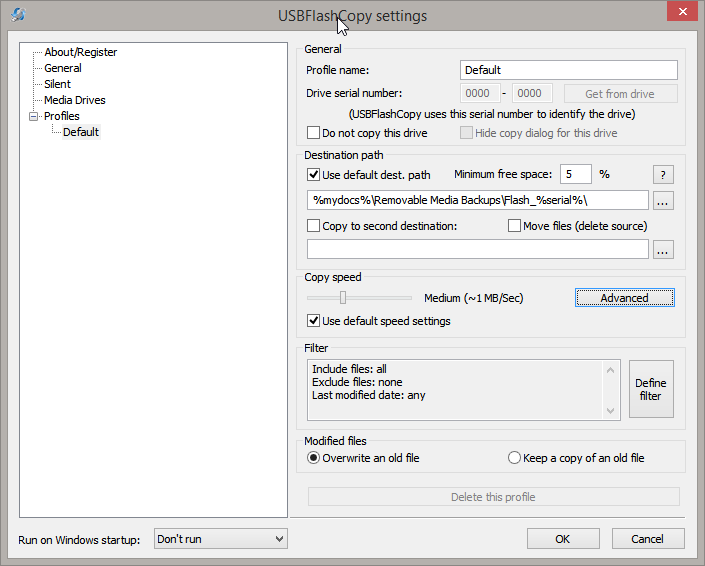Open Media Drives settings page
This screenshot has width=705, height=566.
pos(75,100)
